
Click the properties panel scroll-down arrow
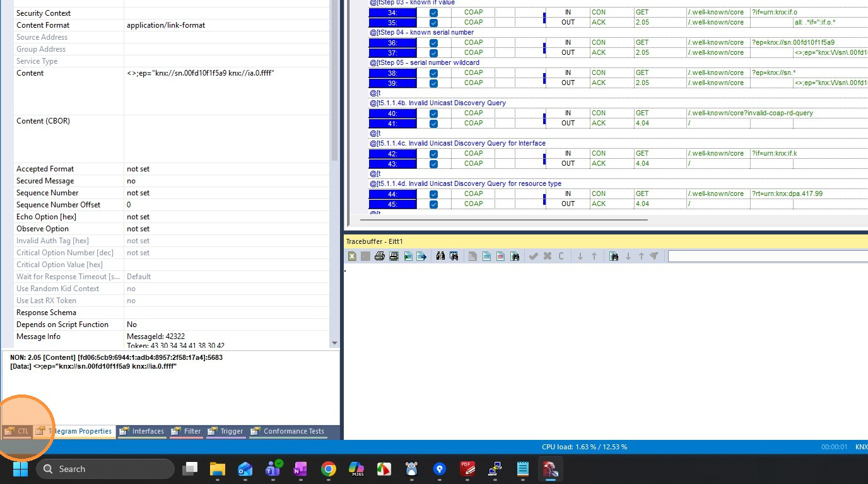pyautogui.click(x=334, y=343)
